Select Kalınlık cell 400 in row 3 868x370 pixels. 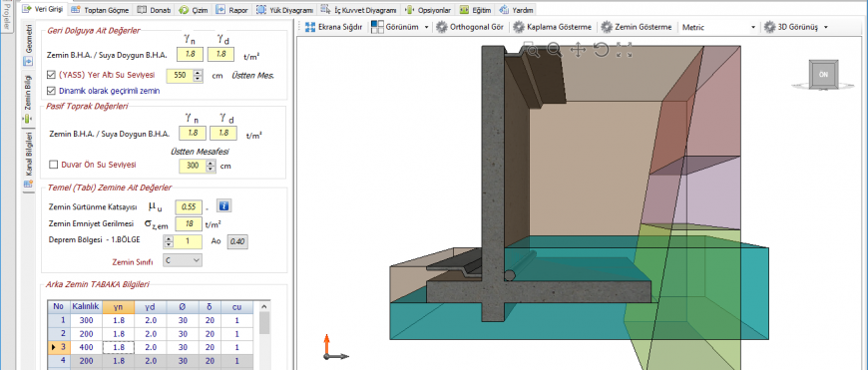pyautogui.click(x=87, y=348)
